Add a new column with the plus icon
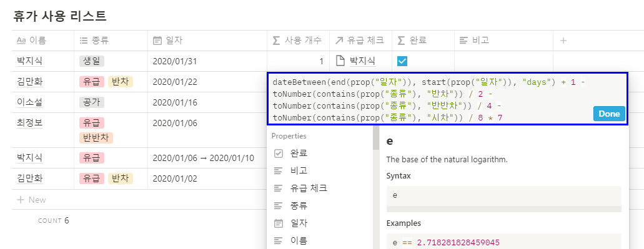Image resolution: width=644 pixels, height=249 pixels. click(x=563, y=41)
